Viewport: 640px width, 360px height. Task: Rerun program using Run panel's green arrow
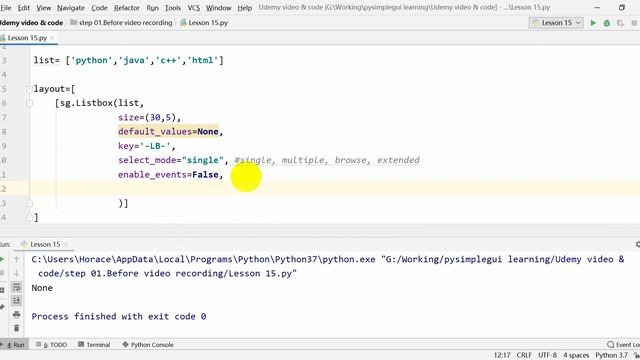coord(2,259)
